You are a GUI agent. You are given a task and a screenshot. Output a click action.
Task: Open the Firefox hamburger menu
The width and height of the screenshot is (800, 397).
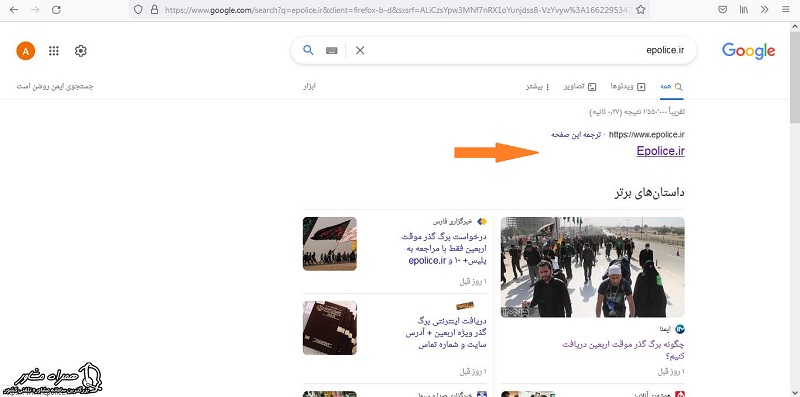click(x=786, y=10)
